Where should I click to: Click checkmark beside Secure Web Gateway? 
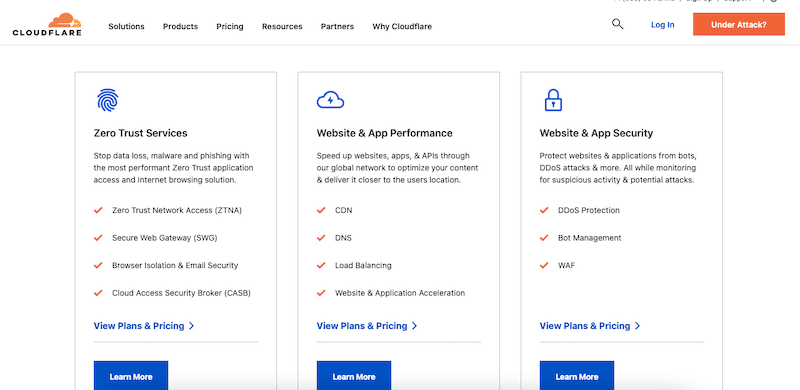coord(98,237)
